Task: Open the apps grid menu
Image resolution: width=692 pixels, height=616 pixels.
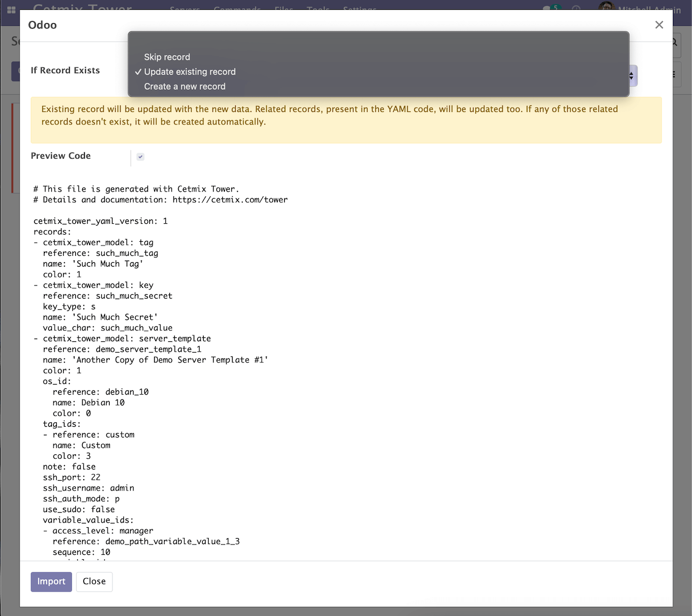Action: click(x=11, y=10)
